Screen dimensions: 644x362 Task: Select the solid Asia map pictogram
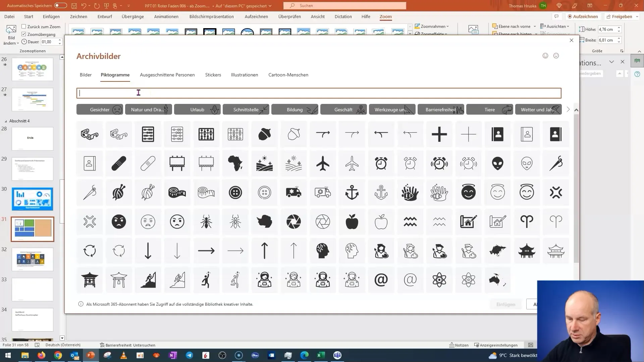497,251
